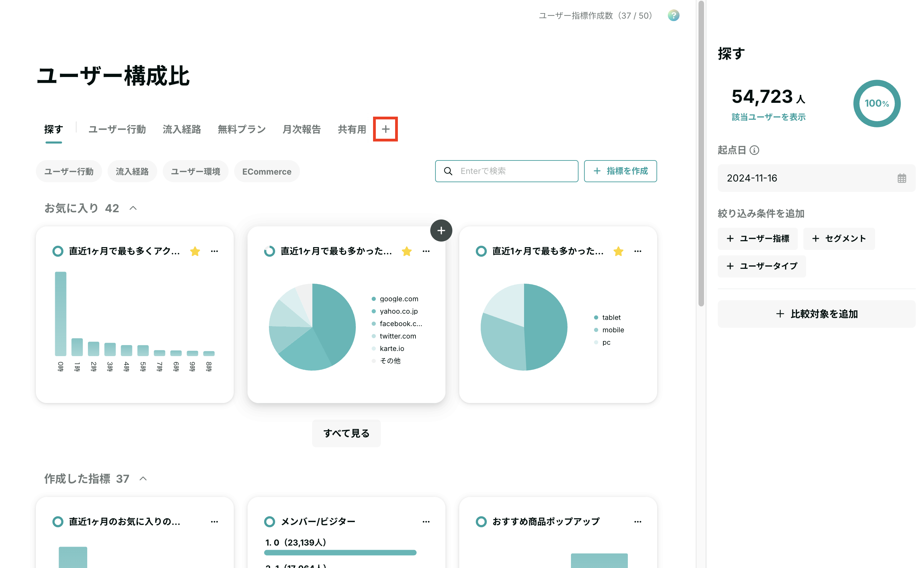The width and height of the screenshot is (924, 568).
Task: Collapse the 作成した指標 37 section
Action: 143,479
